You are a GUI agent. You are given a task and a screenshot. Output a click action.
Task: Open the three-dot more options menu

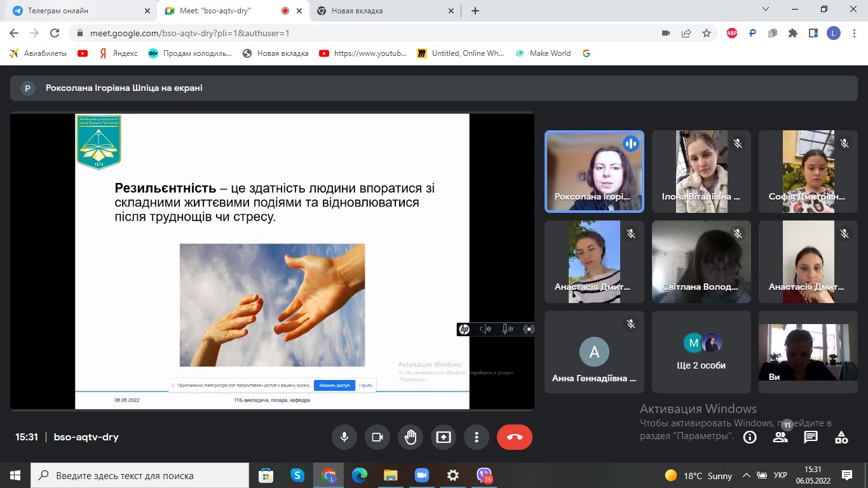(477, 437)
